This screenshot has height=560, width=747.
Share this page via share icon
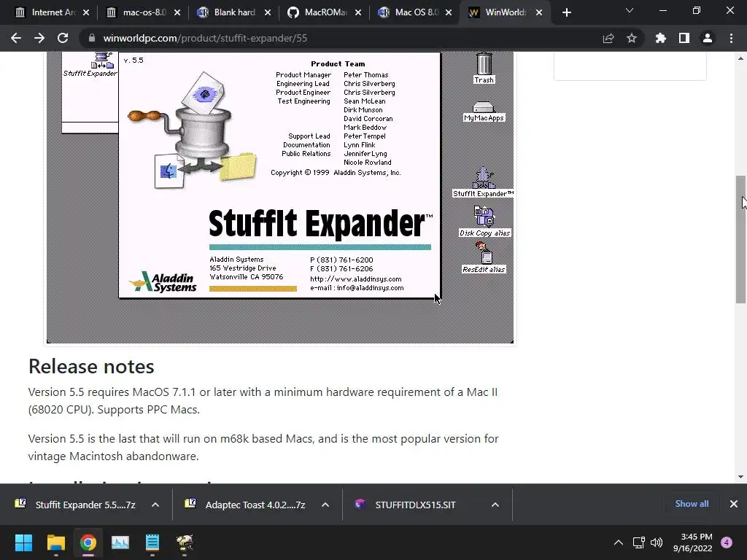pyautogui.click(x=608, y=38)
